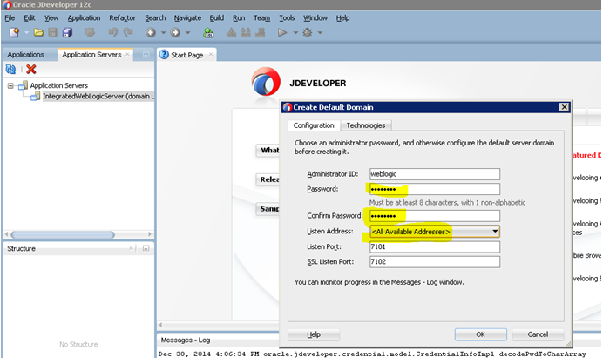Open the Window menu

point(315,17)
